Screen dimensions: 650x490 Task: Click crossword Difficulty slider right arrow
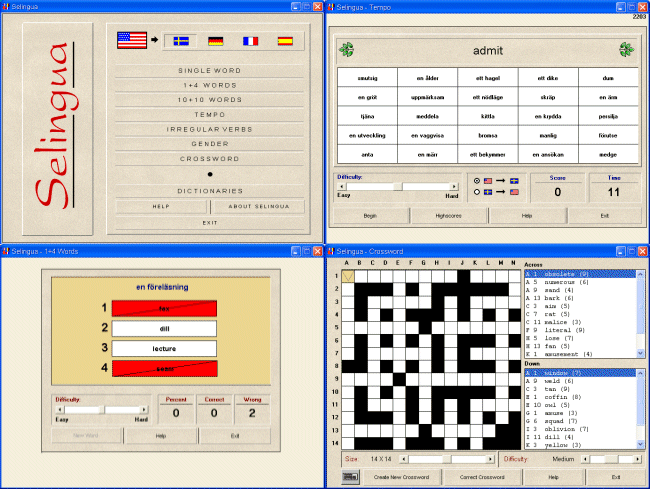[638, 459]
